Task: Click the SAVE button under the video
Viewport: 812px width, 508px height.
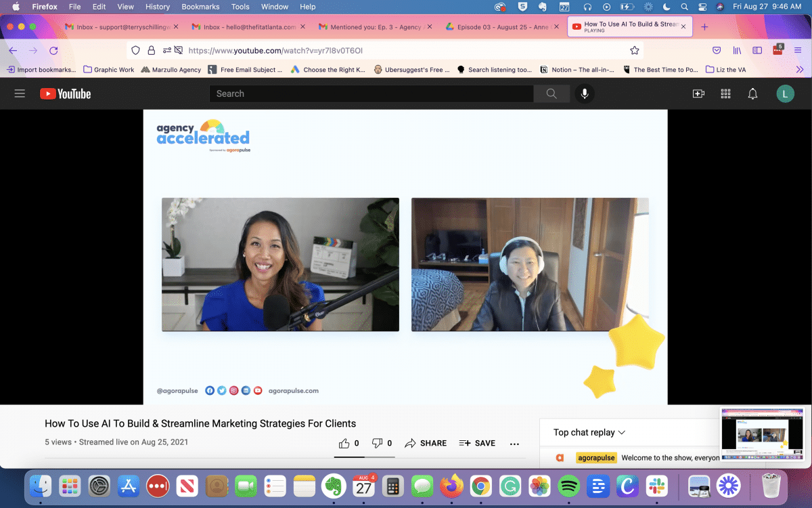Action: [x=477, y=443]
